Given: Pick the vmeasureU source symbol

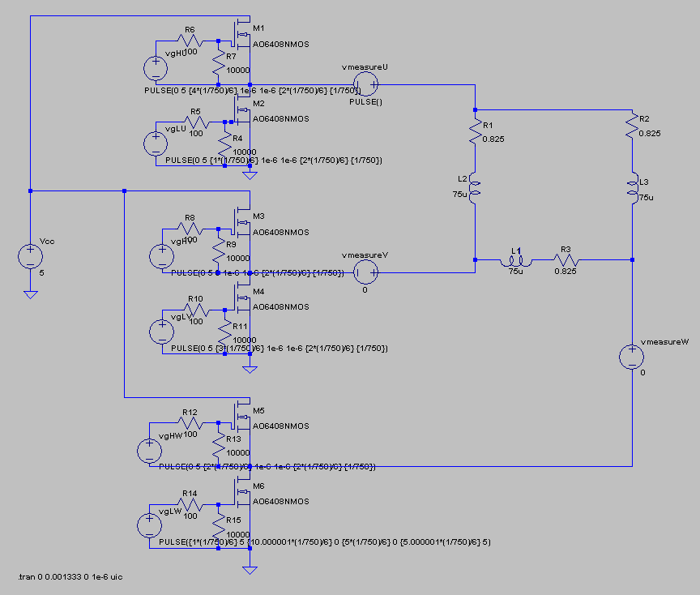Looking at the screenshot, I should click(365, 84).
